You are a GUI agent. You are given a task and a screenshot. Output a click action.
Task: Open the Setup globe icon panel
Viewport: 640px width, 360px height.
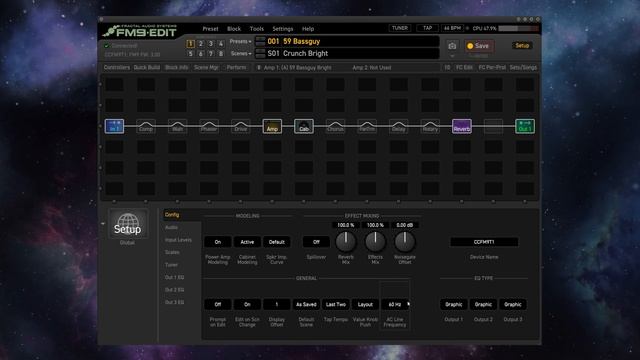[x=128, y=224]
